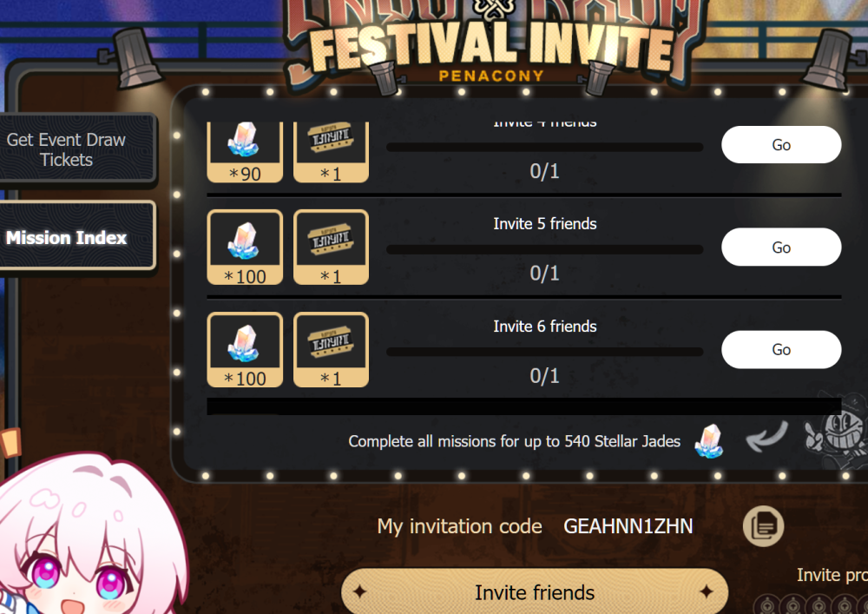The image size is (868, 614).
Task: Click the Invite 6 friends progress bar
Action: pyautogui.click(x=545, y=352)
